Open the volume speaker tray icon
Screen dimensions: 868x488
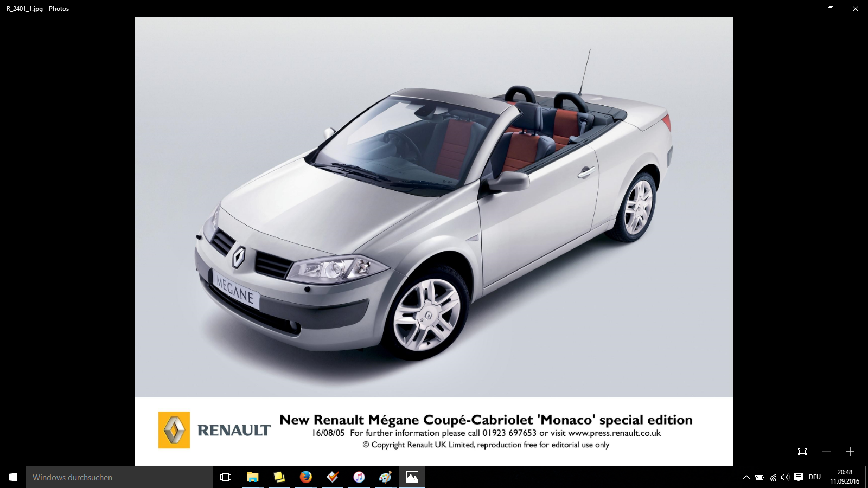(x=785, y=477)
